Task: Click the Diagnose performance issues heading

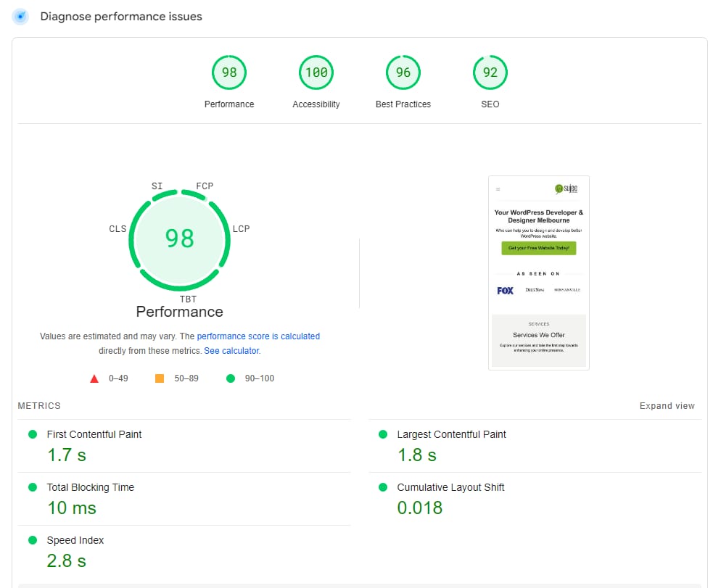Action: 121,17
